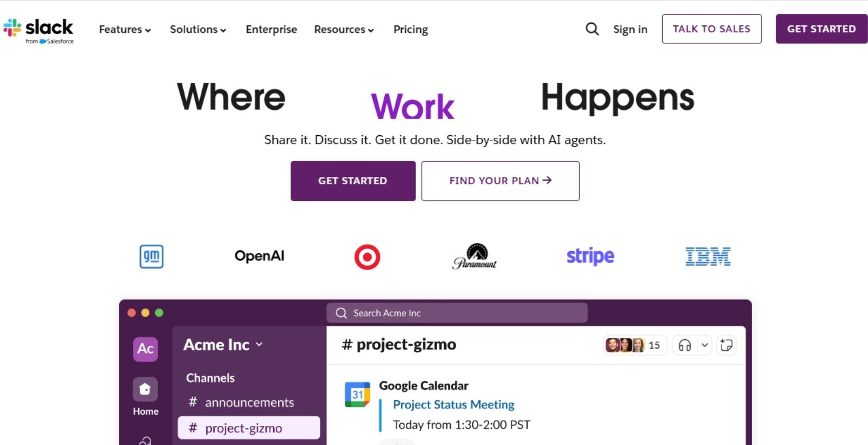
Task: Click the Stripe company logo
Action: [x=590, y=256]
